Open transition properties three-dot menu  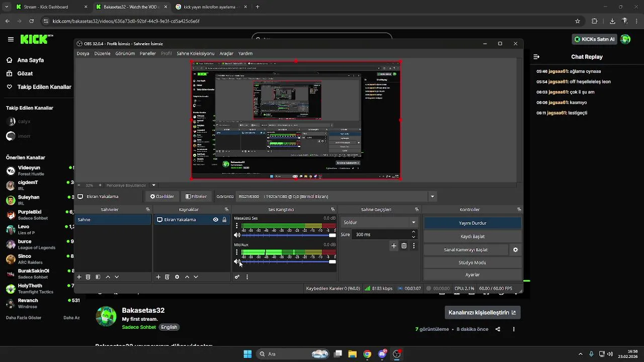click(x=414, y=246)
